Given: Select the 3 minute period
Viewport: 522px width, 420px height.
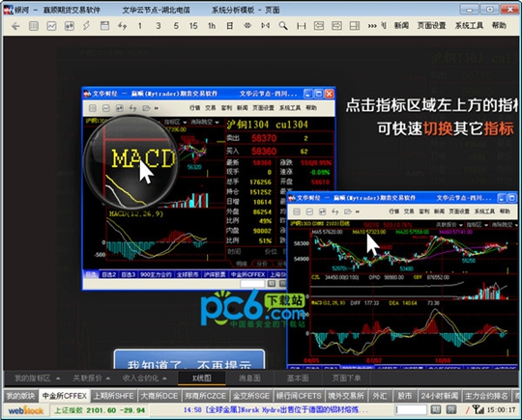Looking at the screenshot, I should click(x=159, y=26).
